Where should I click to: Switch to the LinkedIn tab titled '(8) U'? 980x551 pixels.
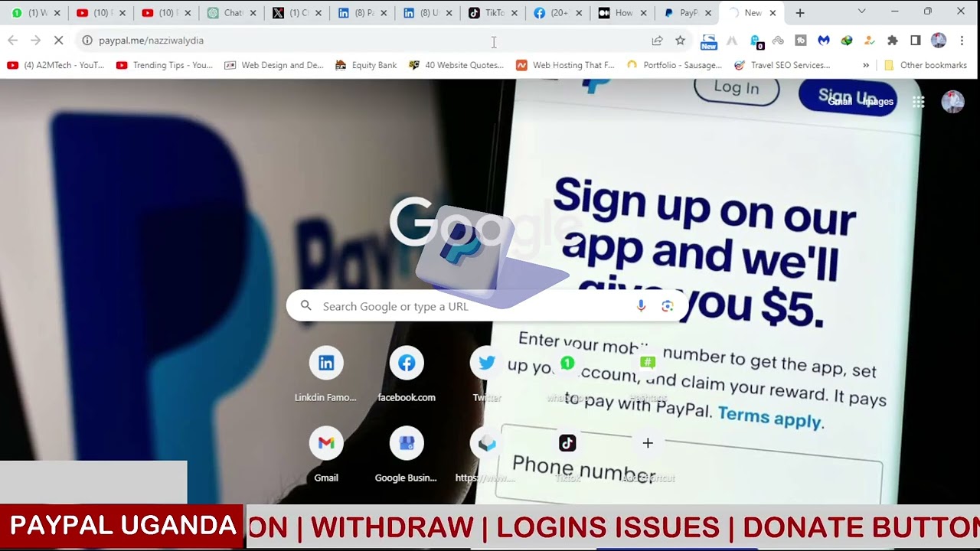[x=428, y=13]
